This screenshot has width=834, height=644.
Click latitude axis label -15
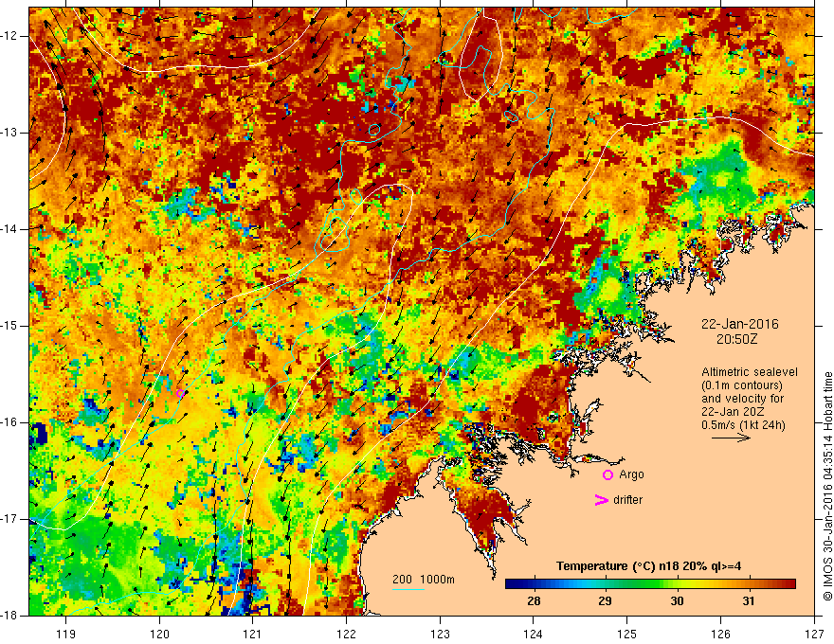(9, 326)
